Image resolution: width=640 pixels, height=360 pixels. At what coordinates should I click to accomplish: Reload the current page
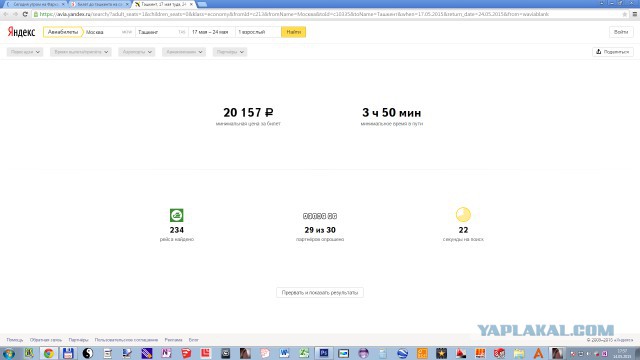[x=25, y=14]
